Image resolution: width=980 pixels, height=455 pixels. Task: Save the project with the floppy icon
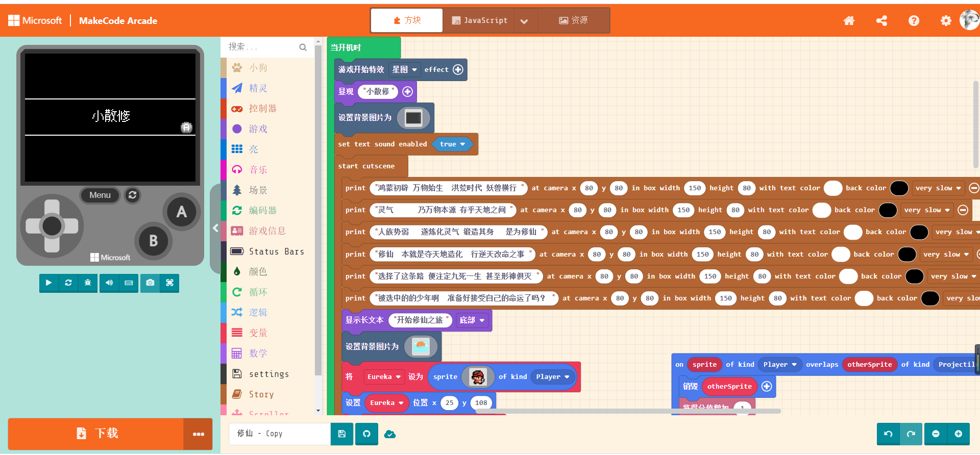click(342, 434)
